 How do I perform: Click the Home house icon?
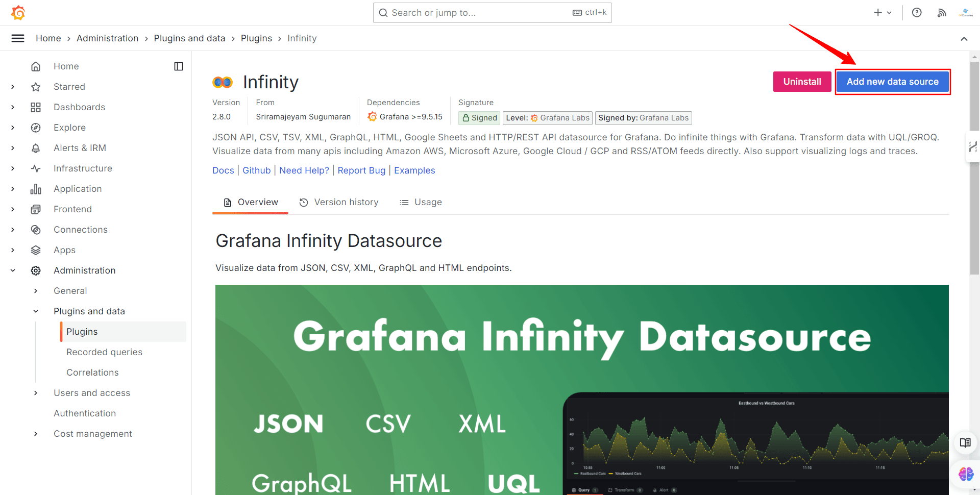coord(36,66)
